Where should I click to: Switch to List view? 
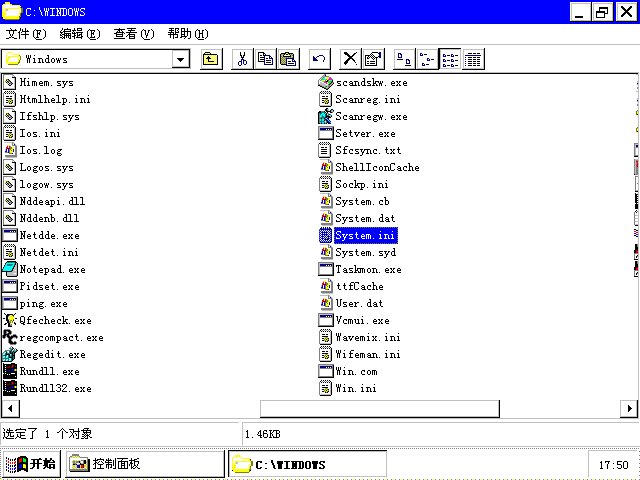tap(450, 59)
